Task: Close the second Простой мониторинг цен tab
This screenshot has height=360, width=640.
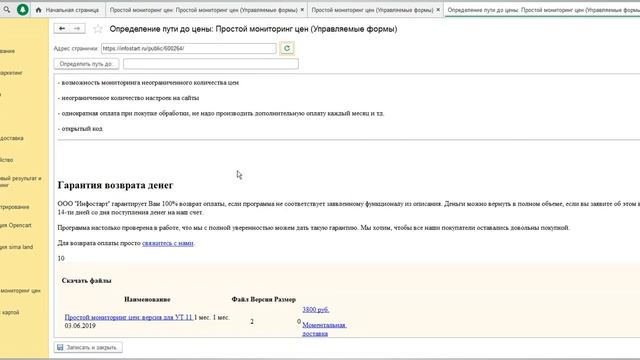Action: (x=438, y=9)
